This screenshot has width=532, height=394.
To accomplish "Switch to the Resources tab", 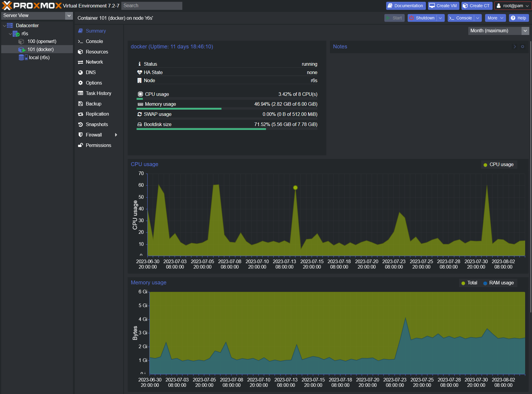I will [97, 52].
